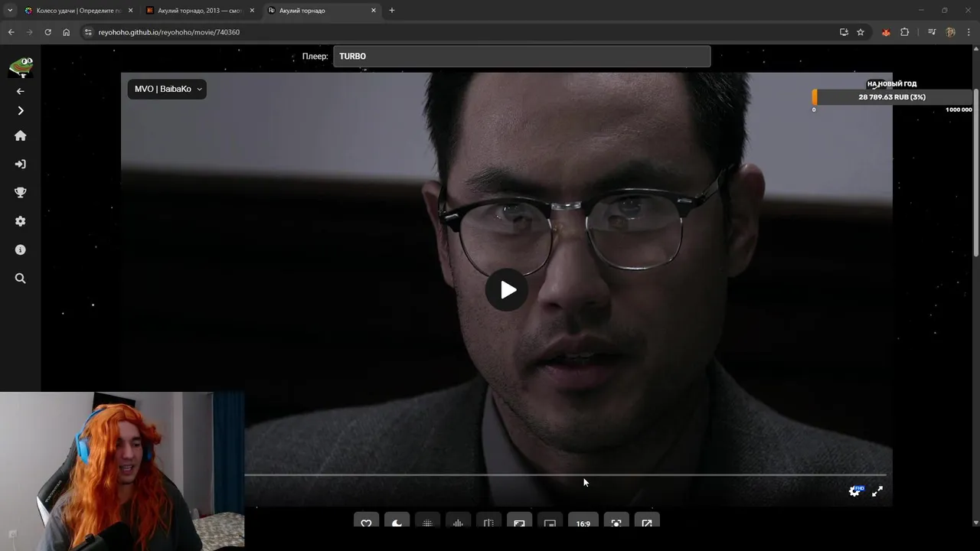Image resolution: width=980 pixels, height=551 pixels.
Task: Open search from the sidebar magnifier icon
Action: pyautogui.click(x=21, y=279)
